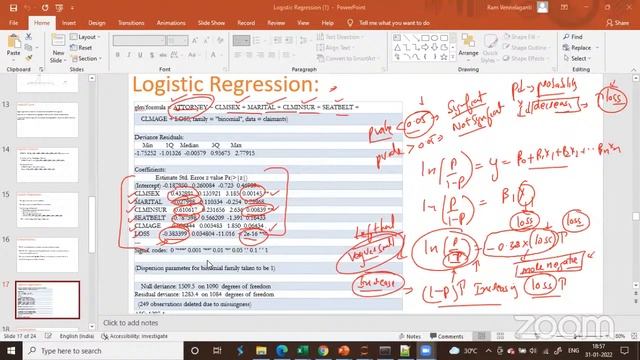Open the Select dropdown in the Editing group
Image resolution: width=640 pixels, height=360 pixels.
(578, 58)
